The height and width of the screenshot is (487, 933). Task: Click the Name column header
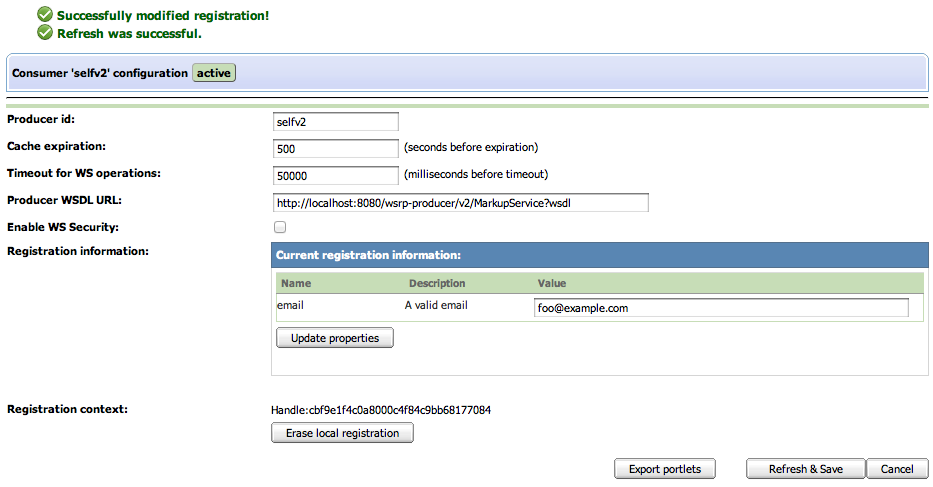(x=296, y=283)
